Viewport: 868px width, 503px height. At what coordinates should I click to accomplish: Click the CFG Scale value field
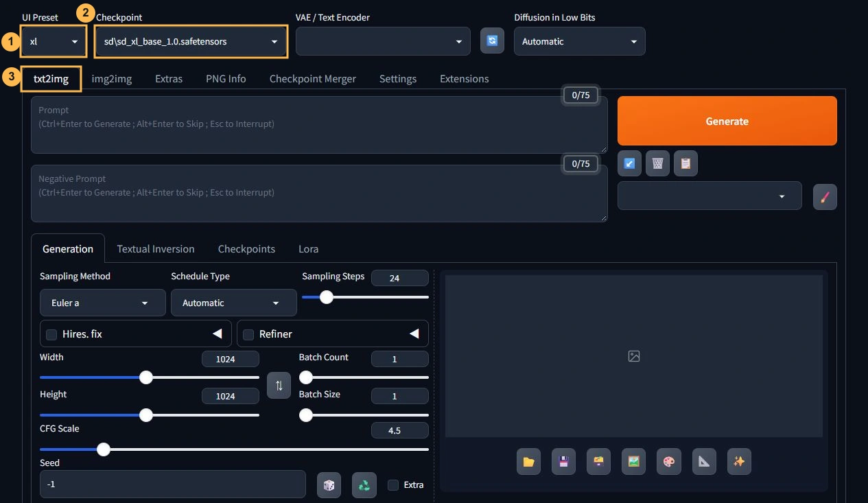coord(400,430)
